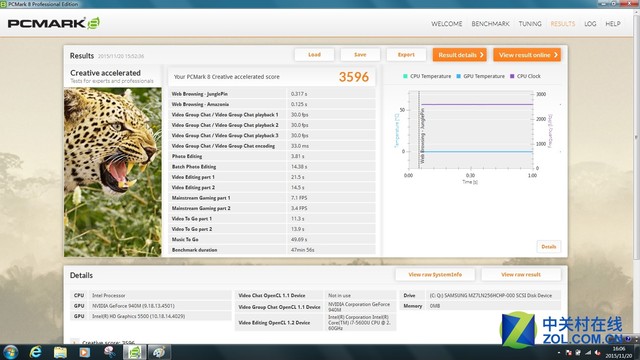This screenshot has height=360, width=640.
Task: Click the leopard benchmark image
Action: [113, 172]
